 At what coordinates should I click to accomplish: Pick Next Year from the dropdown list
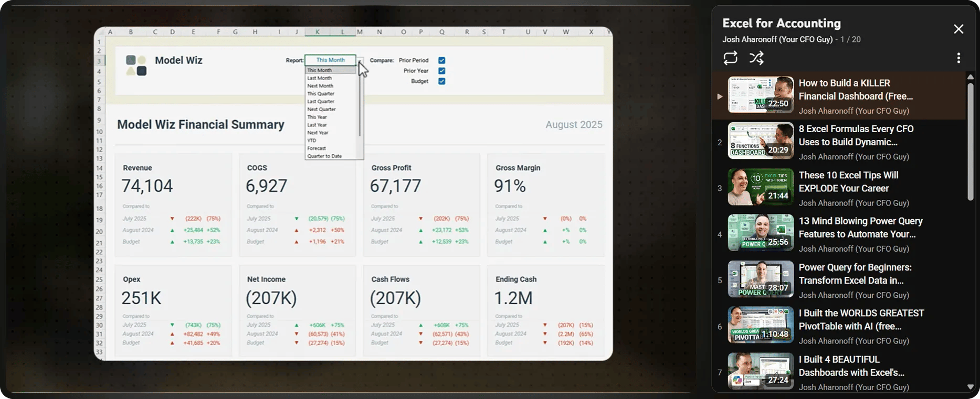[318, 133]
